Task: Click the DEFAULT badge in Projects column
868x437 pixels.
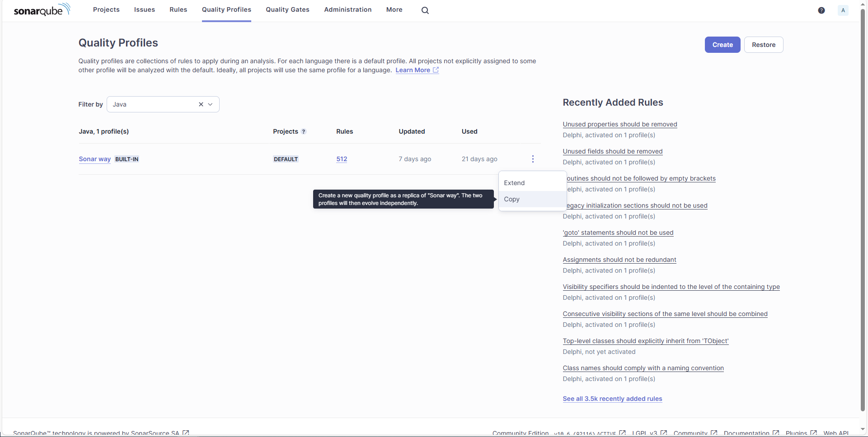Action: (286, 159)
